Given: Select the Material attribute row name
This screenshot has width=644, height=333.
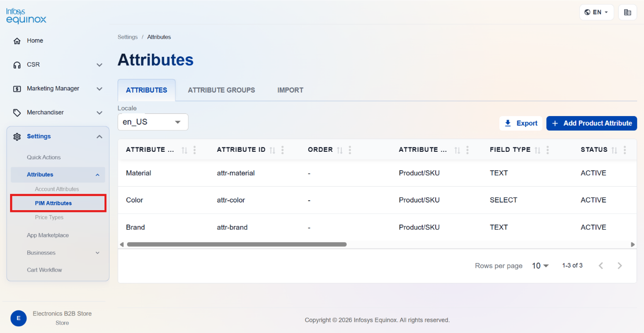Looking at the screenshot, I should click(x=138, y=173).
